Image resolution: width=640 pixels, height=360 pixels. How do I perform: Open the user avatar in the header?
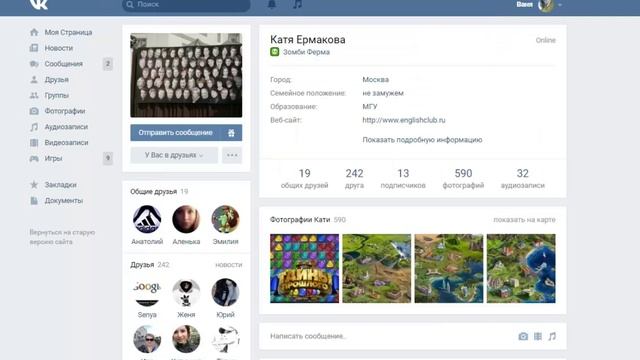pyautogui.click(x=546, y=5)
